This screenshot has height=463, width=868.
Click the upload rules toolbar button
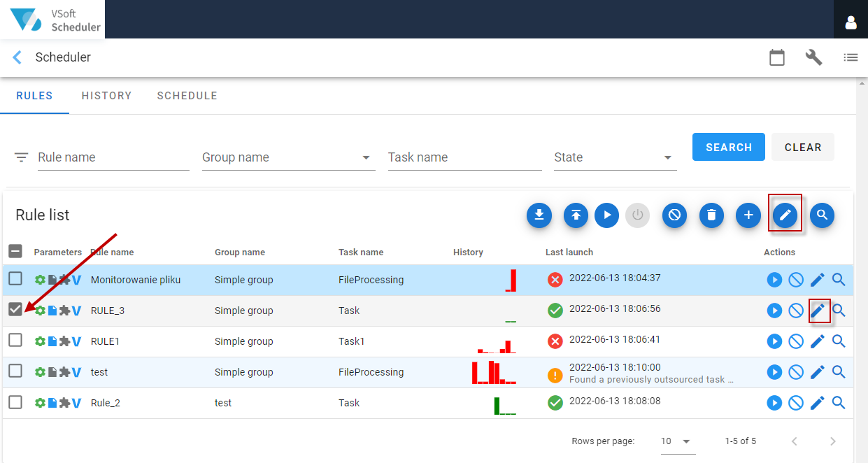pos(576,215)
